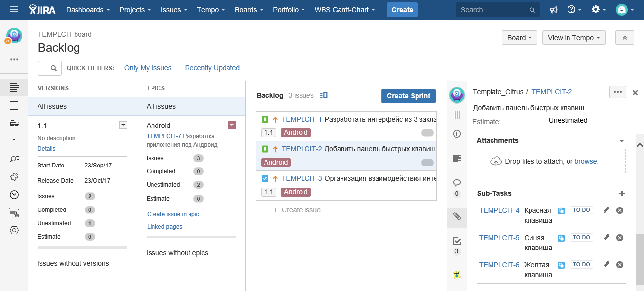Click the project avatar in sidebar
Image resolution: width=644 pixels, height=291 pixels.
[x=14, y=36]
